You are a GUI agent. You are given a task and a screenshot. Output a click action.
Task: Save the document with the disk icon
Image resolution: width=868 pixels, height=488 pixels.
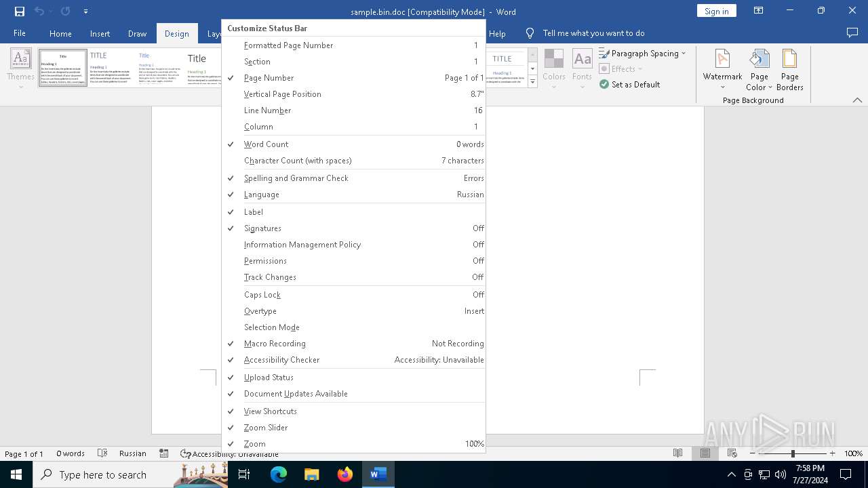(x=20, y=12)
